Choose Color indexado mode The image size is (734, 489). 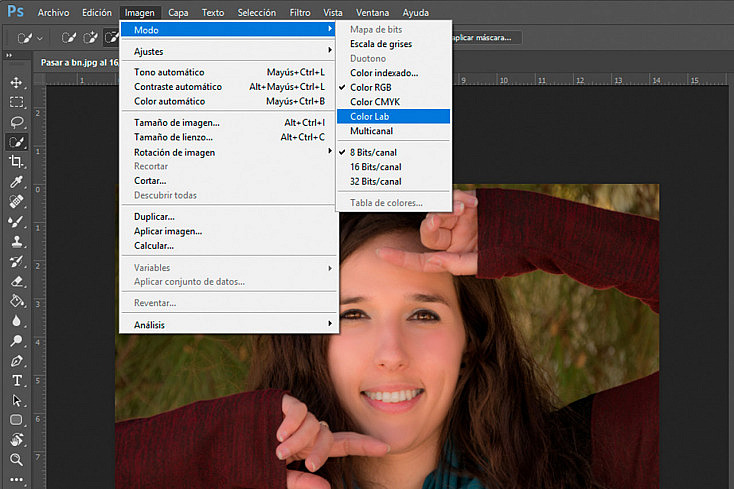pyautogui.click(x=393, y=73)
